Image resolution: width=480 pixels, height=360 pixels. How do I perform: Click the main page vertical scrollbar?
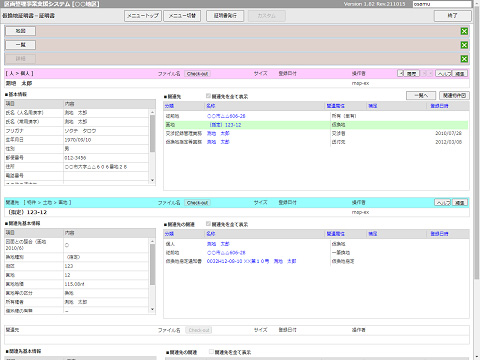pyautogui.click(x=477, y=143)
